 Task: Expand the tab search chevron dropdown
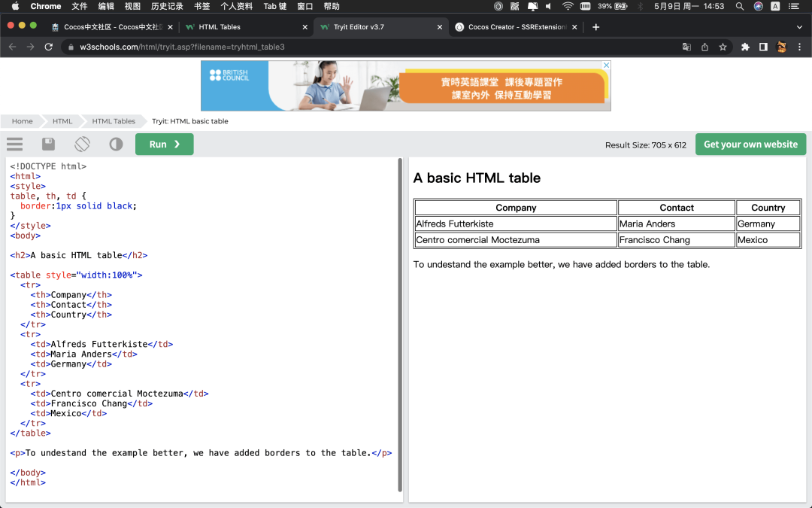pos(799,27)
